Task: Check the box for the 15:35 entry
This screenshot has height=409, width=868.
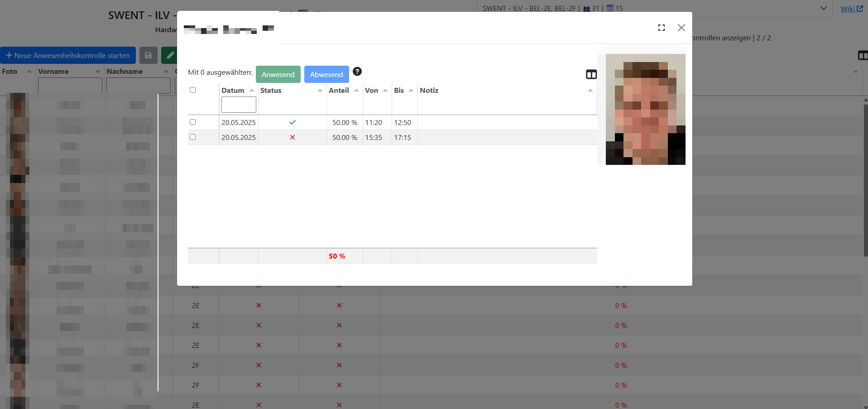Action: 192,137
